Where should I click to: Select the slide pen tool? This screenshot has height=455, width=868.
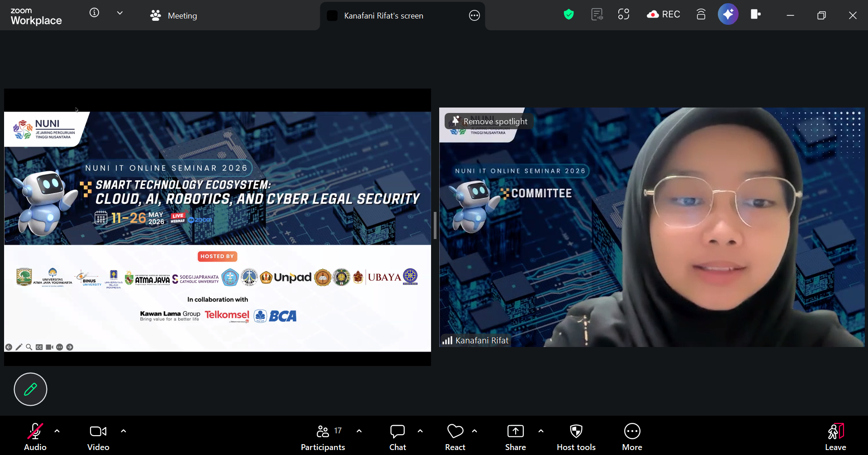19,347
